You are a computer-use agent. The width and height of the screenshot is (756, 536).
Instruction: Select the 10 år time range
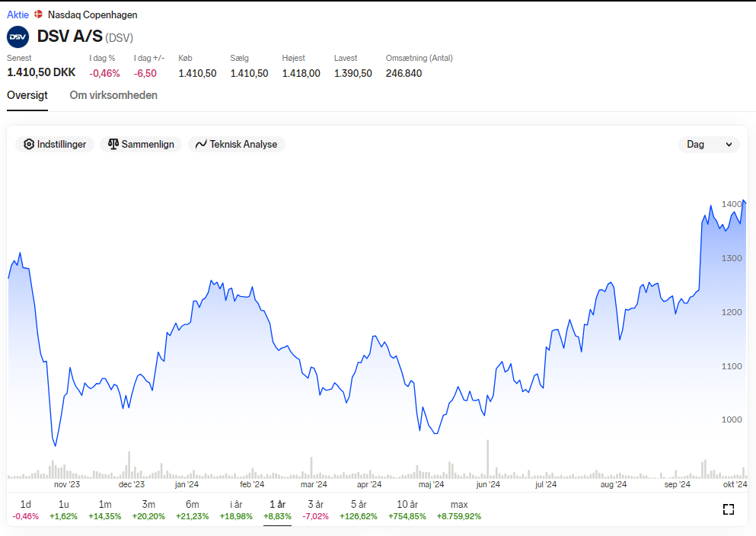pyautogui.click(x=407, y=510)
